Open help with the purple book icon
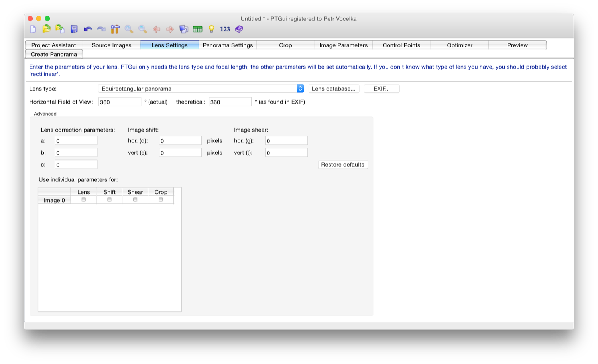Viewport: 598px width, 364px height. (239, 29)
